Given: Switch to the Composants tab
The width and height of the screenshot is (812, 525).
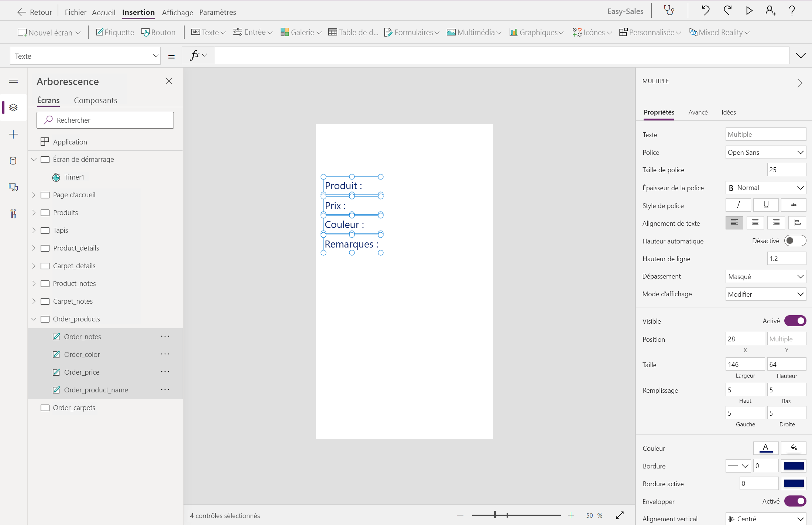Looking at the screenshot, I should (95, 100).
